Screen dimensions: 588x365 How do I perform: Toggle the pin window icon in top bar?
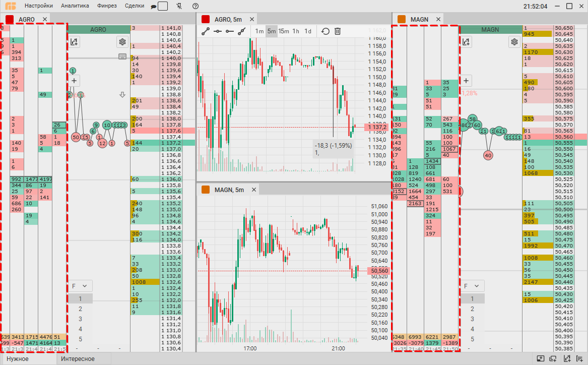click(x=180, y=6)
